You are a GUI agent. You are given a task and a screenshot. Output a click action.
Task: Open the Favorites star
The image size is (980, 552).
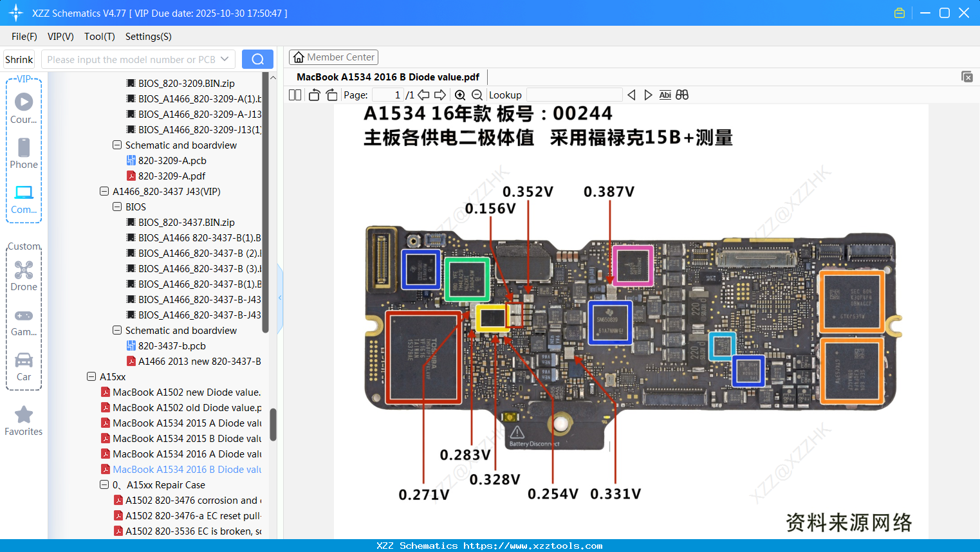point(24,421)
